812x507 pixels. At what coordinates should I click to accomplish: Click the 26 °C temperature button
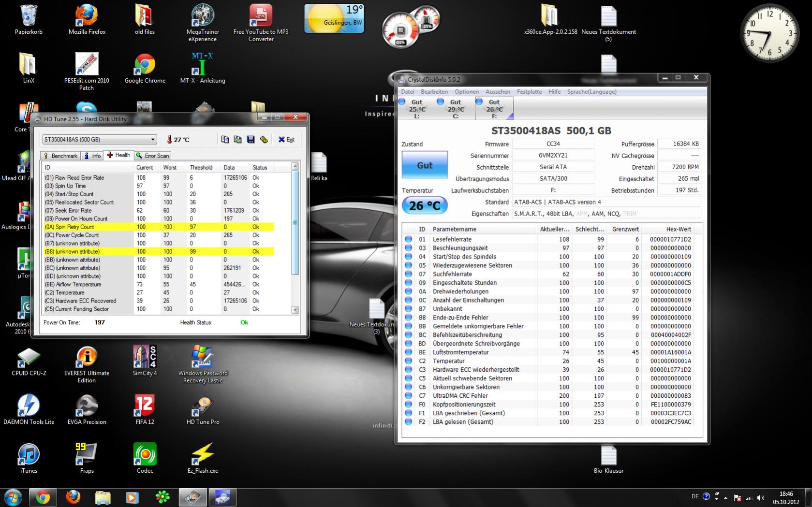[425, 206]
